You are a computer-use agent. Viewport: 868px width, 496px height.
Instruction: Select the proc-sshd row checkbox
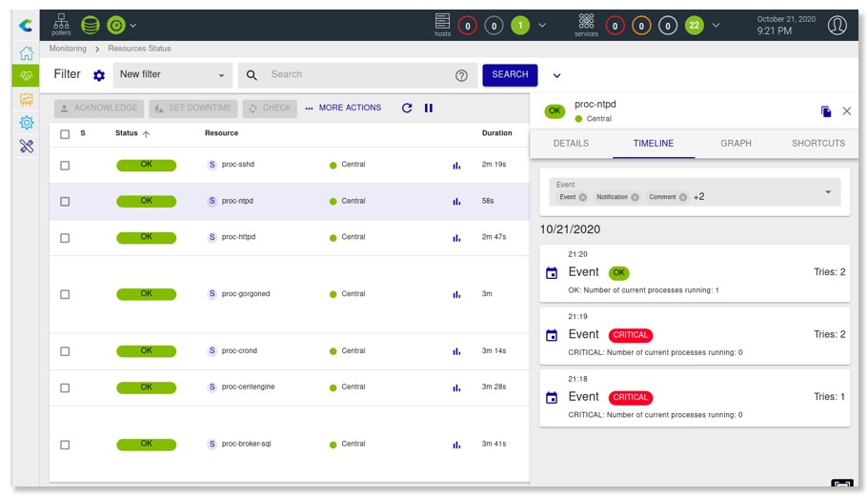click(x=65, y=166)
